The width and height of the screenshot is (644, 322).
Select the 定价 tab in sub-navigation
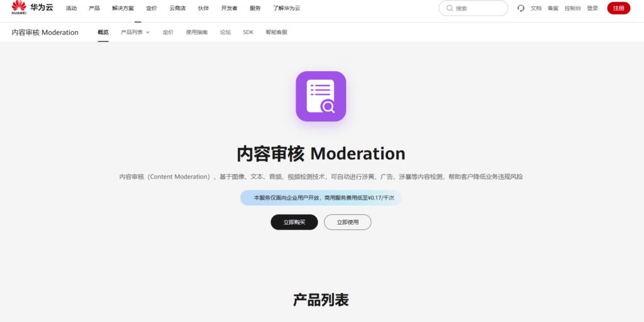168,32
